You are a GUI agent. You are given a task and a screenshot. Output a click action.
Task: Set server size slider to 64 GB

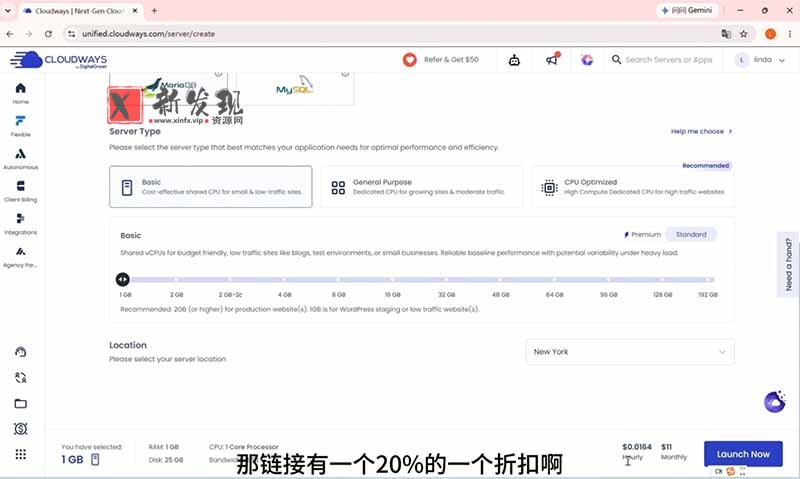tap(554, 280)
